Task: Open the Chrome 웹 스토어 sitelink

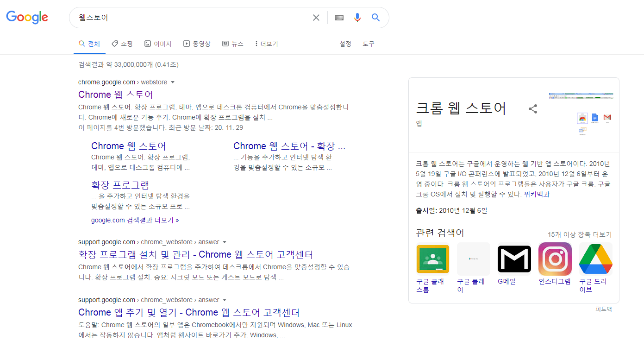Action: pos(129,146)
